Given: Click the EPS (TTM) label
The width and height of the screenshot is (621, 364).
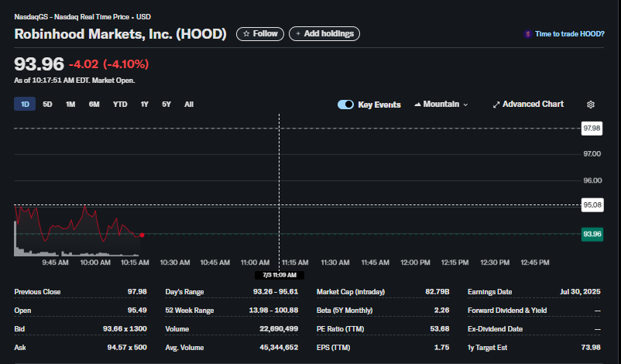Looking at the screenshot, I should 333,348.
